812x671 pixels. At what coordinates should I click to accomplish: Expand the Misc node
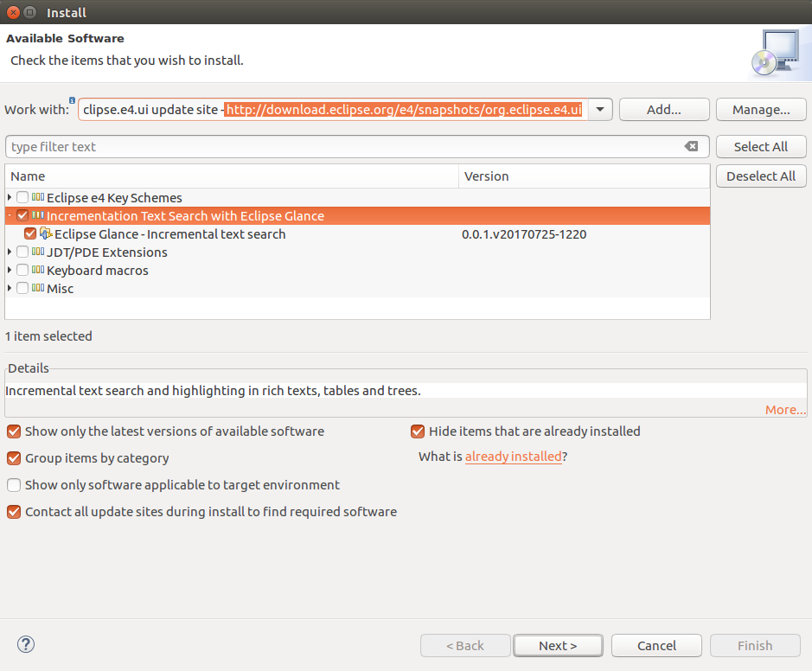pos(10,288)
